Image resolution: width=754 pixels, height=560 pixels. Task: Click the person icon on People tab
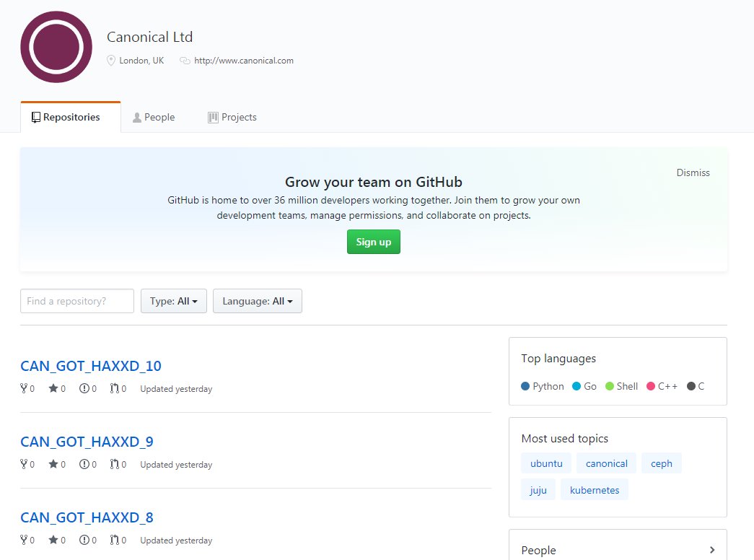(137, 118)
